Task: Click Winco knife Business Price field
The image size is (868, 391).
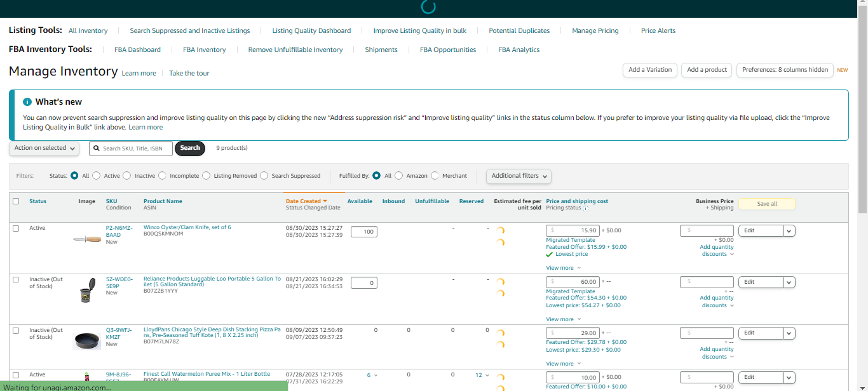Action: (707, 230)
